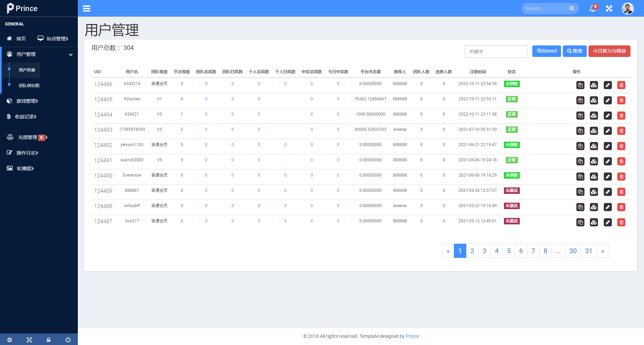Delete user wrtuubff with trash icon
Viewport: 644px width, 345px height.
coord(621,207)
